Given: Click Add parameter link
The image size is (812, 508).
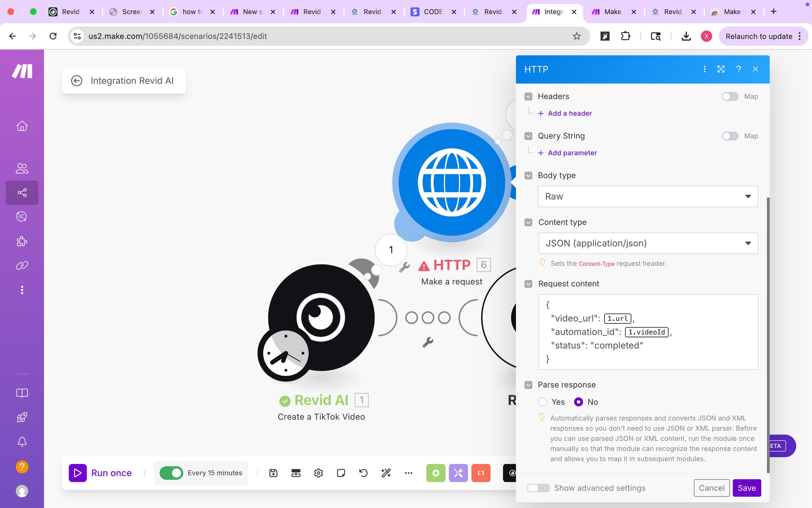Looking at the screenshot, I should click(x=568, y=153).
